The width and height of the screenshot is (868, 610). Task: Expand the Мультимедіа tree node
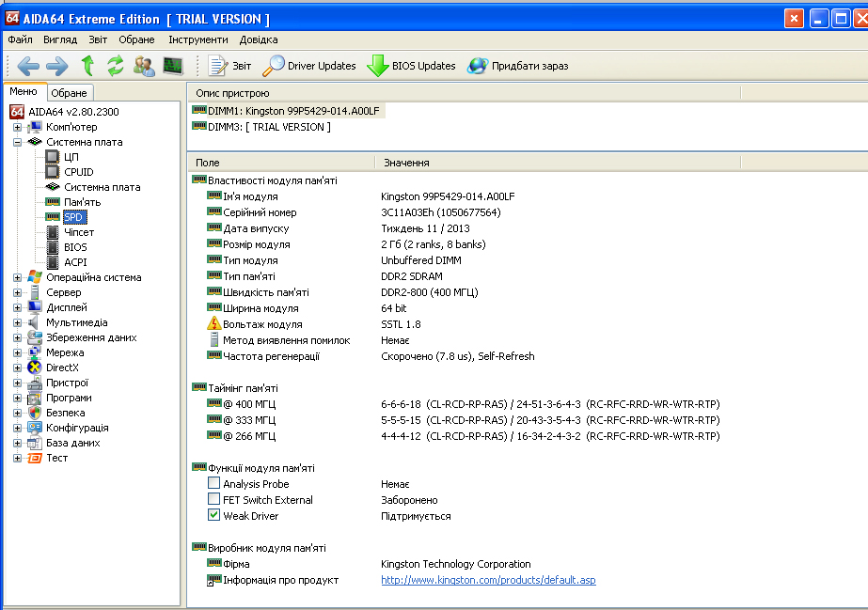click(17, 322)
